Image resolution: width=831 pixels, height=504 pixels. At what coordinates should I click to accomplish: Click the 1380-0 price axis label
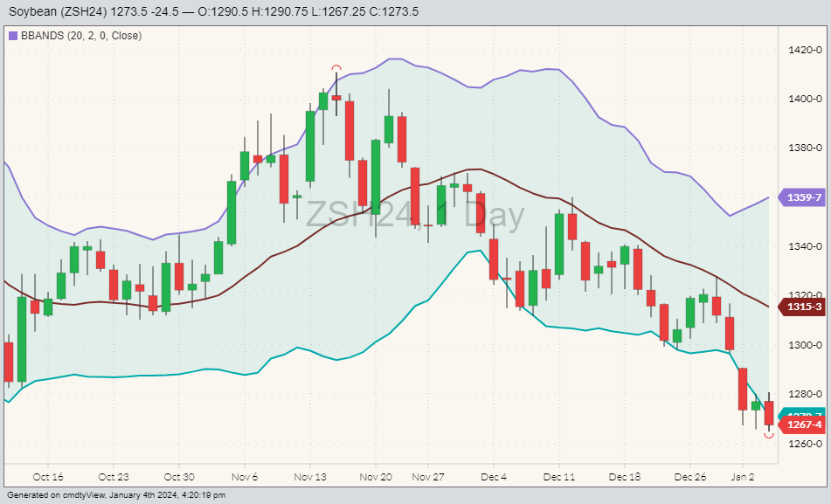pyautogui.click(x=805, y=148)
